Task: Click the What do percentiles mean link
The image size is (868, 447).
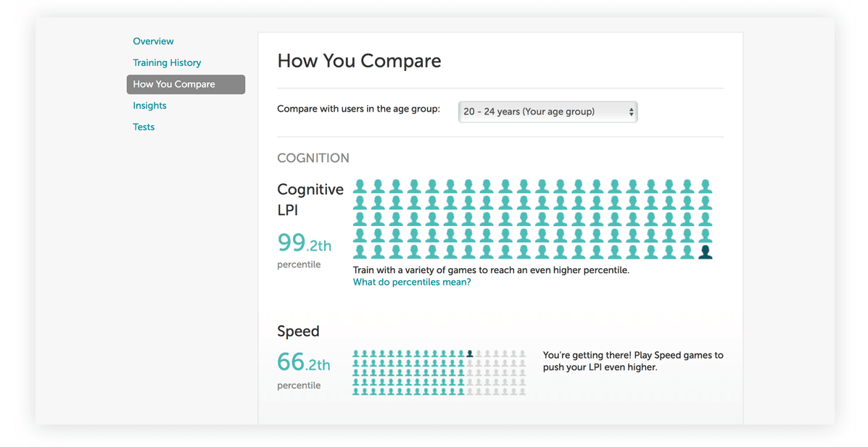Action: point(412,282)
